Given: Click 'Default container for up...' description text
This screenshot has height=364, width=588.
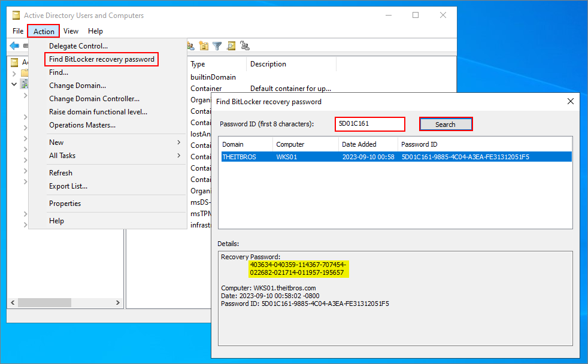Looking at the screenshot, I should point(290,89).
